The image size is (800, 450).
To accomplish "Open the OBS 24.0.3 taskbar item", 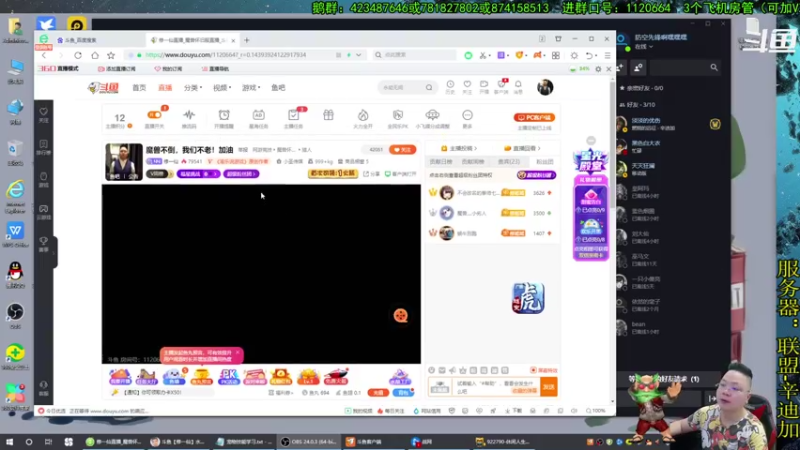I will click(x=309, y=442).
